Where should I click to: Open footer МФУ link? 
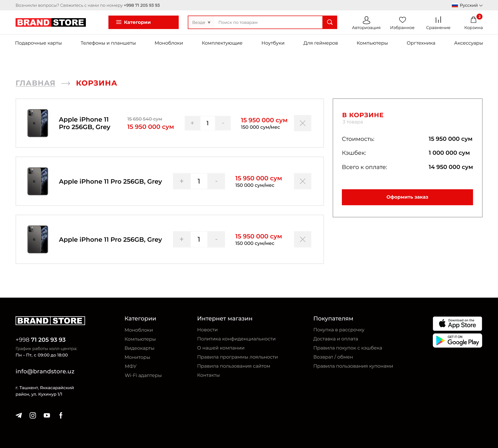[130, 366]
